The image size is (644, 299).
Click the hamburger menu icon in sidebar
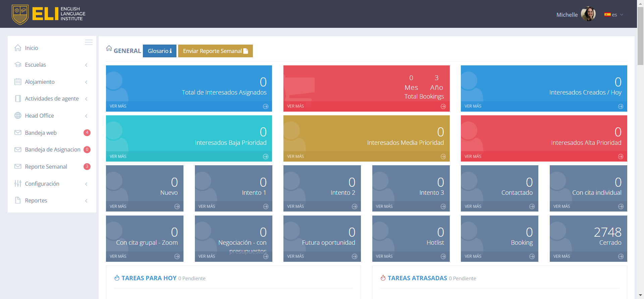89,42
